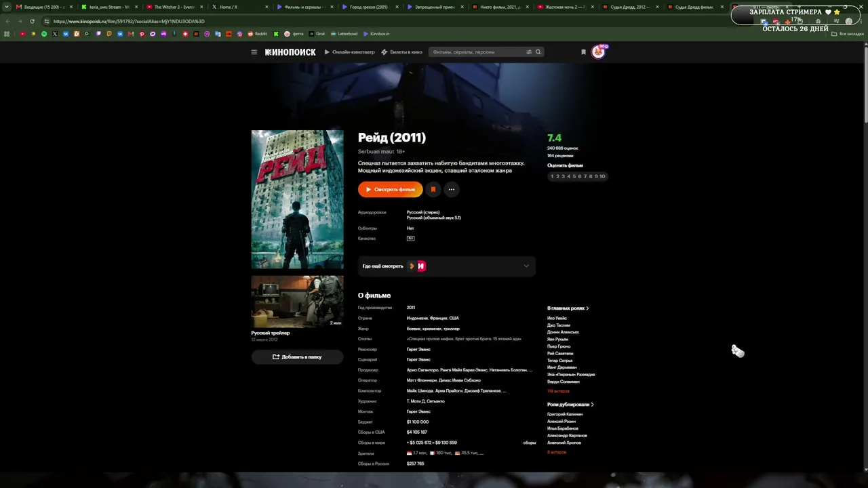
Task: Open actor 'Джо Таслим' page
Action: tap(559, 325)
